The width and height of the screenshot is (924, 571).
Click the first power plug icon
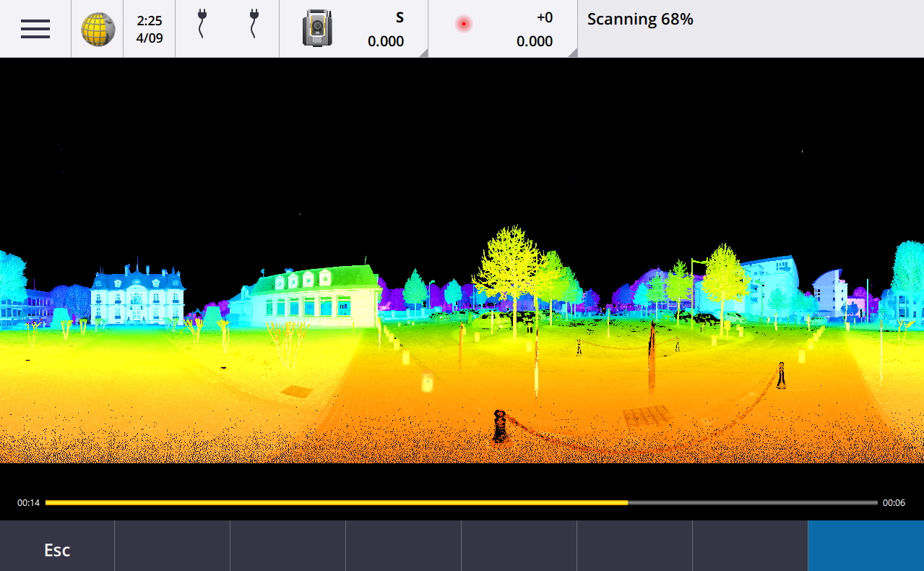(202, 24)
